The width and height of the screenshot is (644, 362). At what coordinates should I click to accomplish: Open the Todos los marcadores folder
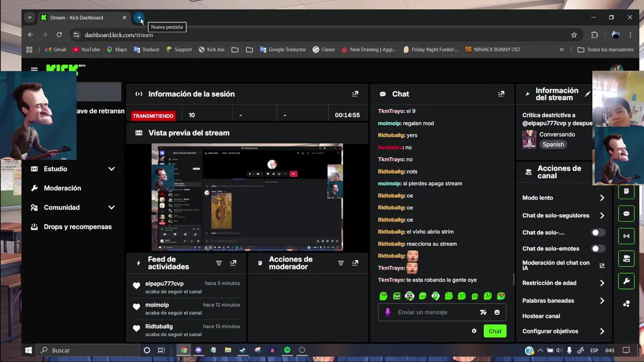(x=605, y=49)
